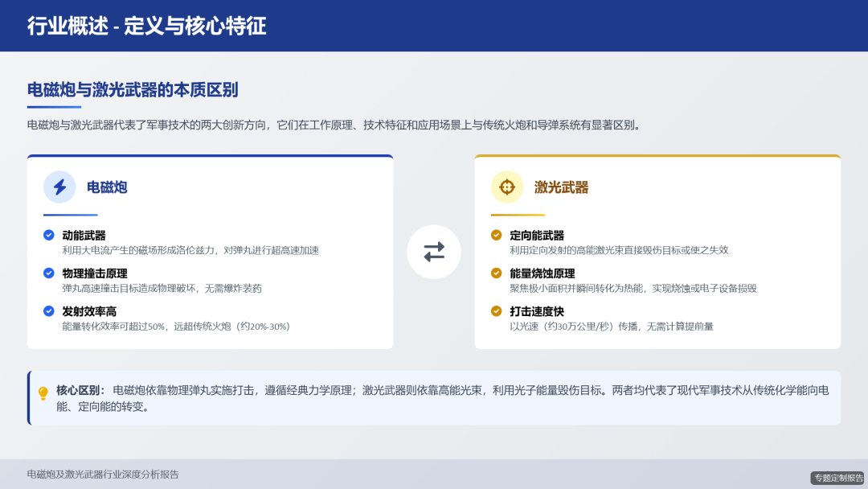Click the check icon next to 能量烧蚀原理

click(x=496, y=271)
